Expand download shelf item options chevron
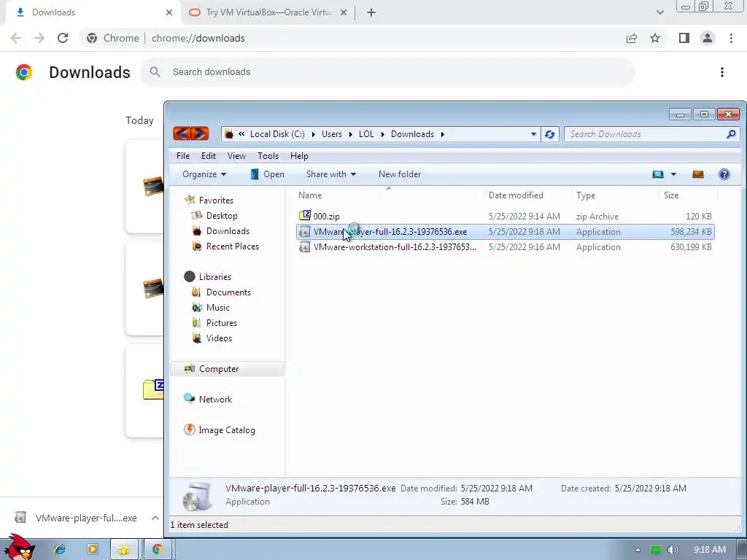The width and height of the screenshot is (747, 560). tap(155, 518)
